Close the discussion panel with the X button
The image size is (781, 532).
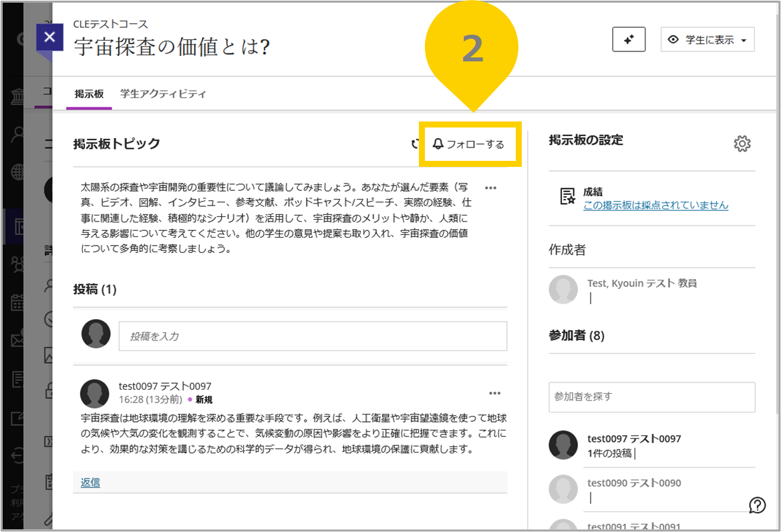49,37
